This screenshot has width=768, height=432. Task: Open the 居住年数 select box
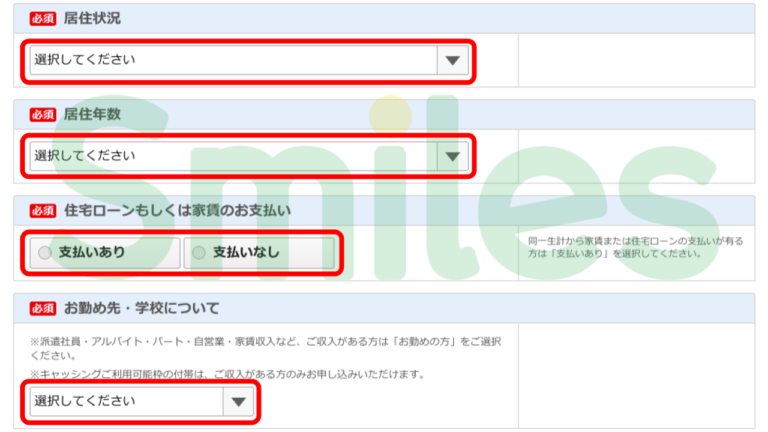click(x=249, y=157)
